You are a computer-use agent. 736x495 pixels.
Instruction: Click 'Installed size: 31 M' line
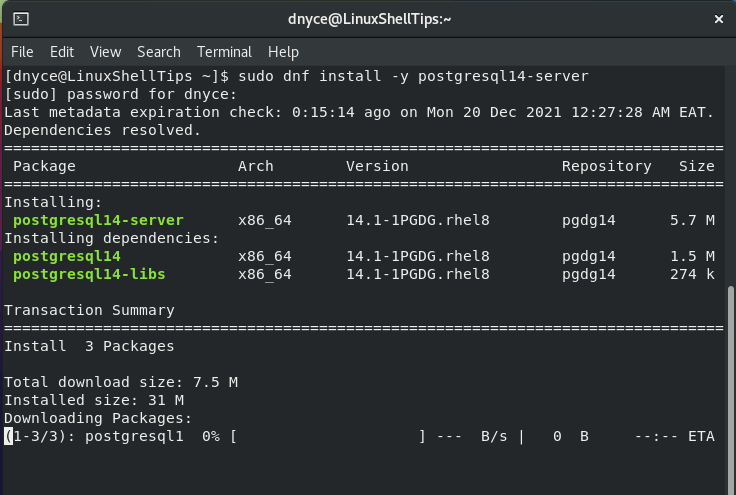94,400
